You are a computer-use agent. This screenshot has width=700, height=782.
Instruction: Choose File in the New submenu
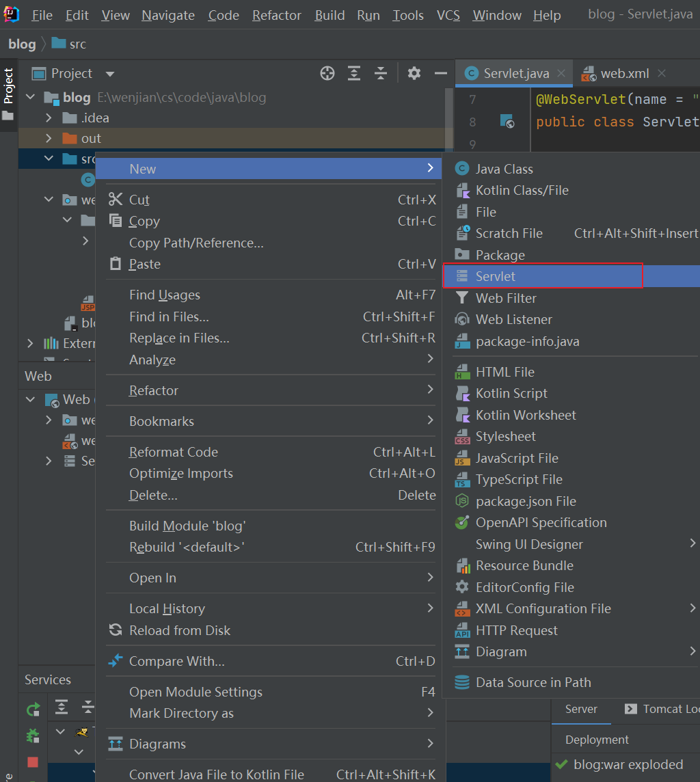pos(571,212)
